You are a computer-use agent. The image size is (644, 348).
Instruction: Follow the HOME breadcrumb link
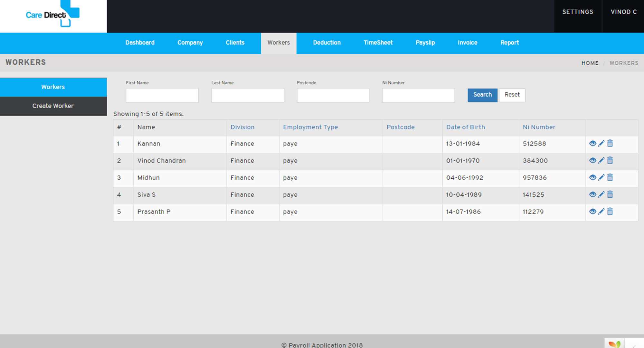pyautogui.click(x=590, y=63)
